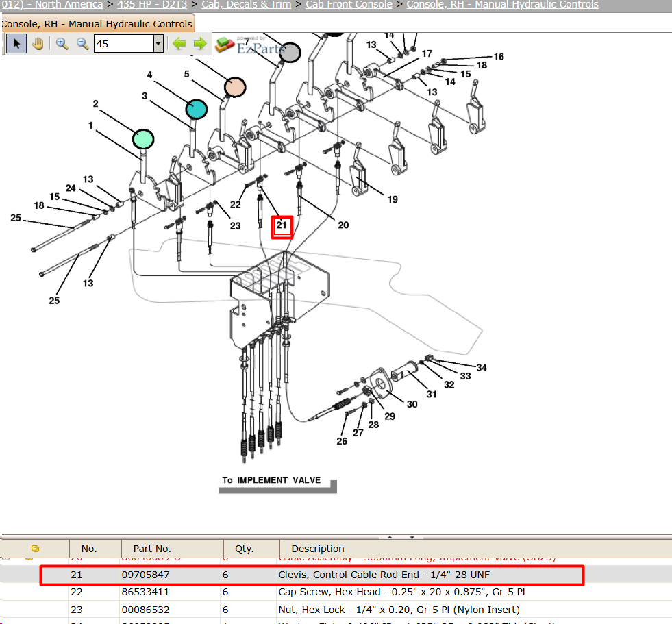Viewport: 672px width, 624px height.
Task: Expand diagram pane using splitter down arrow
Action: (412, 537)
